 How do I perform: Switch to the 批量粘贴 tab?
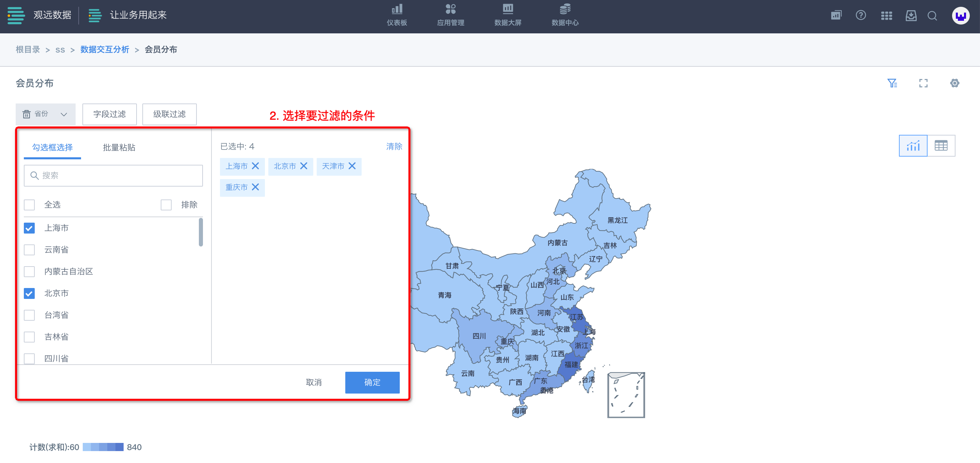[x=119, y=147]
